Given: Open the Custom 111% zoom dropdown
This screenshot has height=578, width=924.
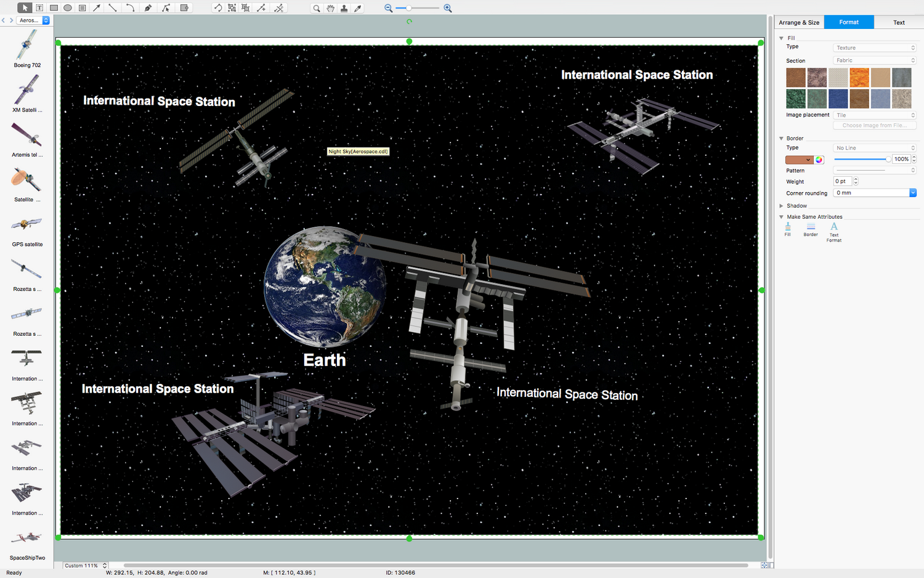Looking at the screenshot, I should tap(86, 566).
